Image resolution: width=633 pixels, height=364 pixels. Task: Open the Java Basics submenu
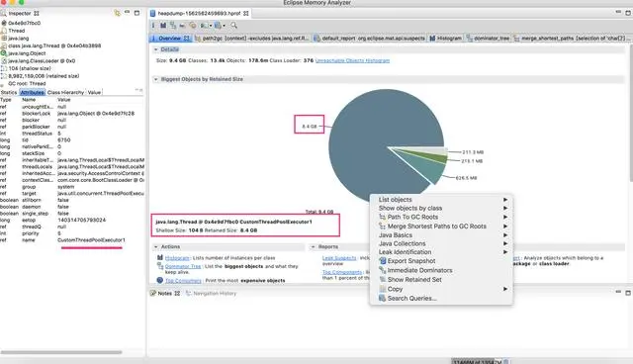442,234
